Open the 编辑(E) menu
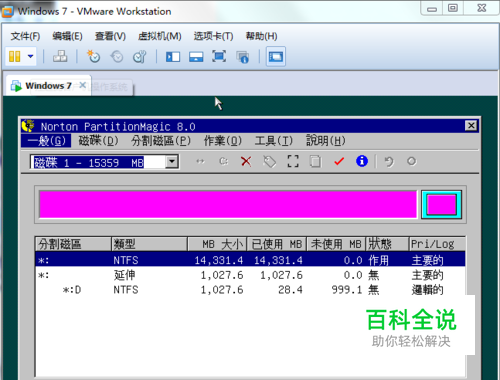Screen dimensions: 500x380 coord(67,36)
